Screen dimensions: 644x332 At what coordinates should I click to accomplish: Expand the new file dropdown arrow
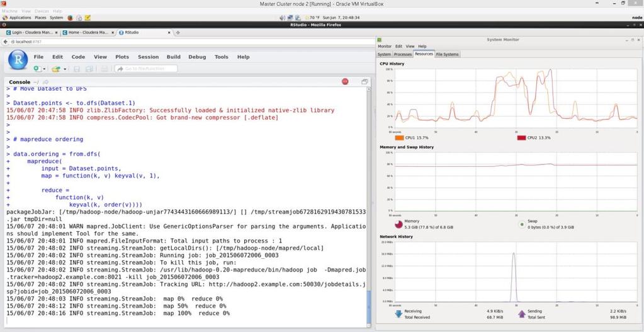[x=44, y=69]
